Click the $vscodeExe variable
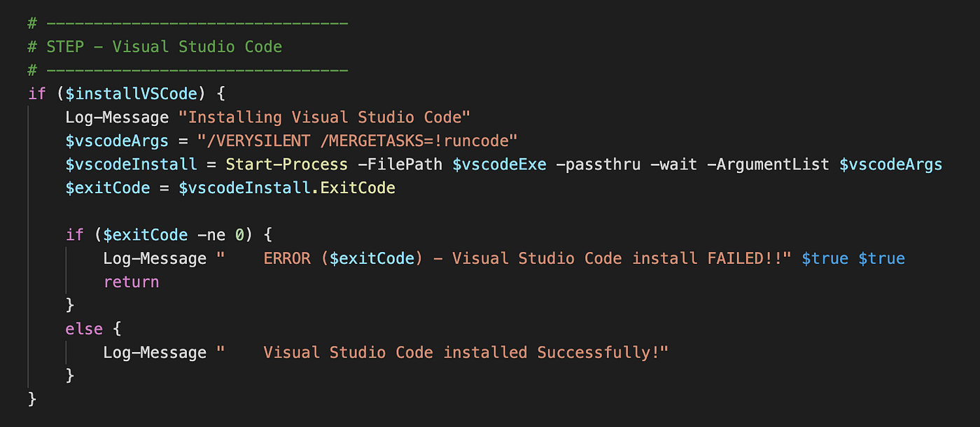Viewport: 980px width, 427px height. tap(499, 164)
